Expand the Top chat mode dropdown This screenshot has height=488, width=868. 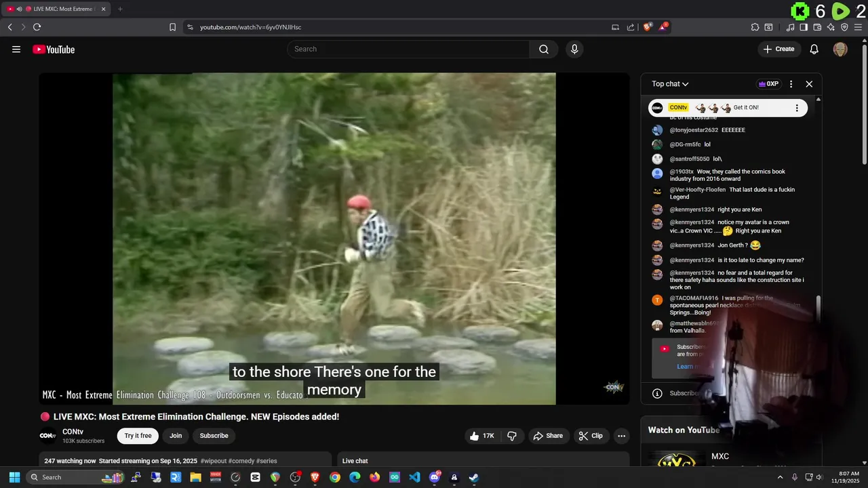pos(670,84)
